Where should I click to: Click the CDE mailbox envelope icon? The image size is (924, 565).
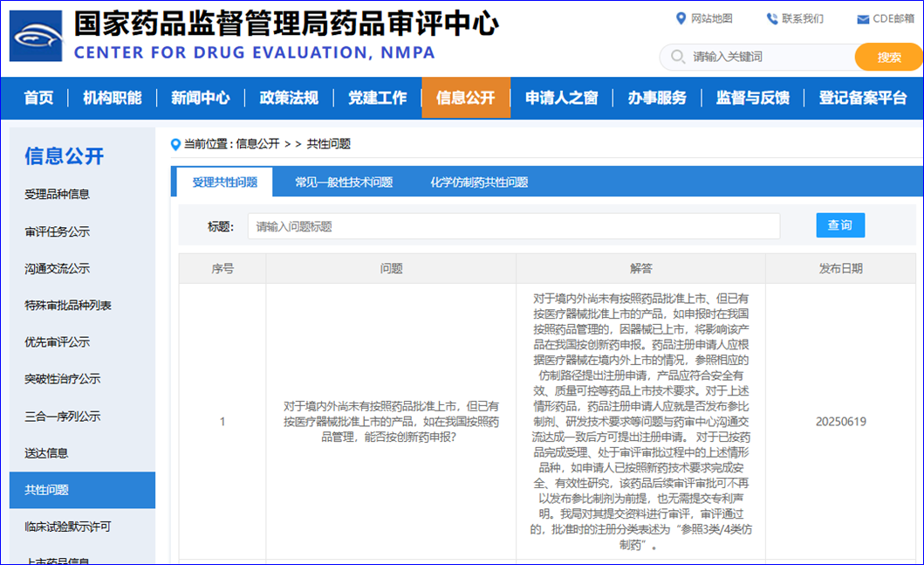863,19
